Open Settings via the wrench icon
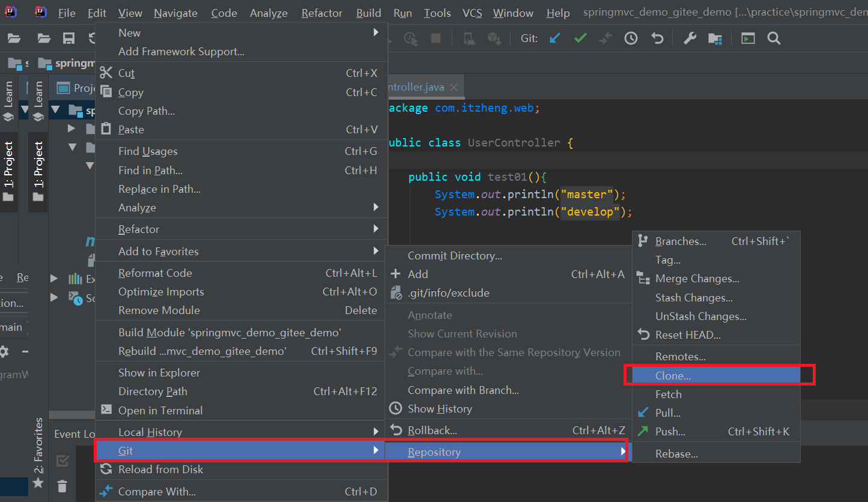The height and width of the screenshot is (502, 868). (690, 38)
